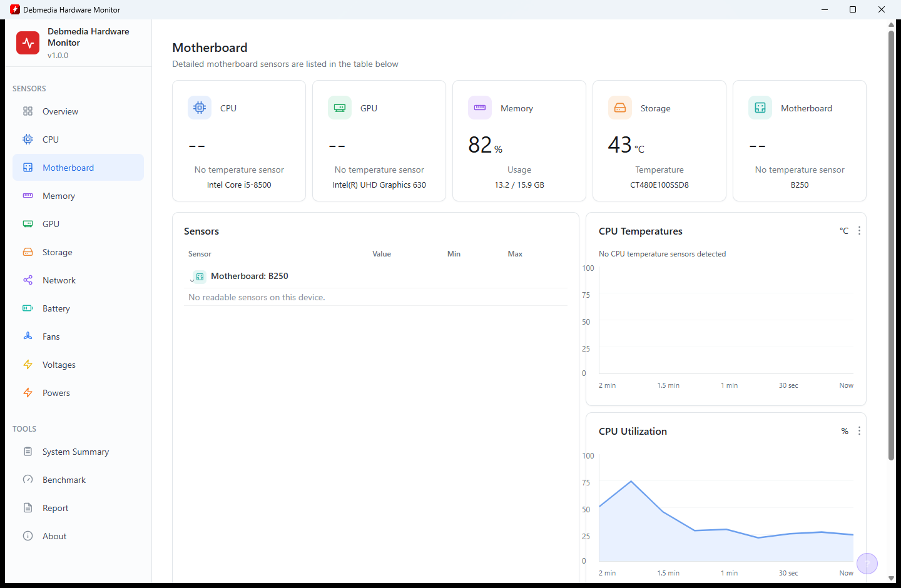The width and height of the screenshot is (901, 588).
Task: Open the Battery icon in the sidebar
Action: (x=28, y=308)
